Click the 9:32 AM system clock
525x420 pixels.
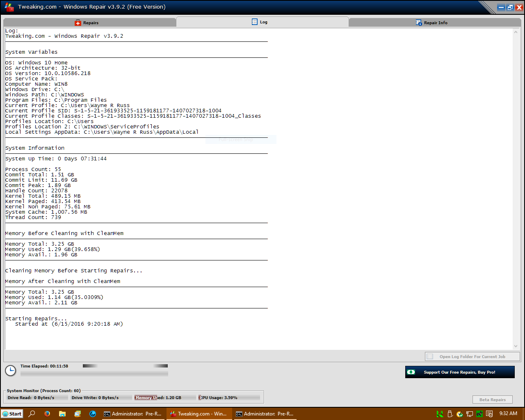point(508,413)
